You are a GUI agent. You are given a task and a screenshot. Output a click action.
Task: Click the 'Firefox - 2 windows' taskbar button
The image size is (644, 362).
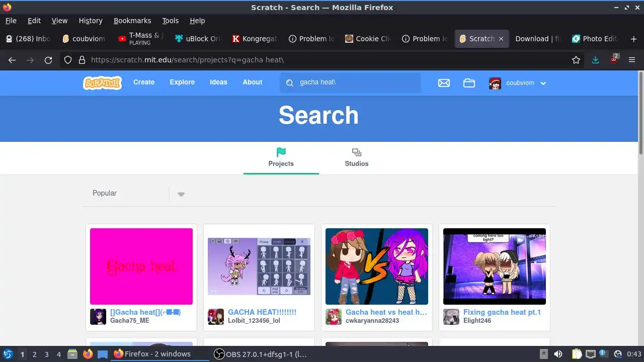[x=160, y=354]
